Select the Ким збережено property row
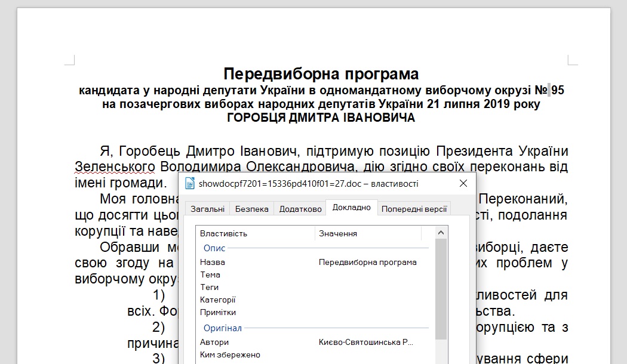 point(230,354)
